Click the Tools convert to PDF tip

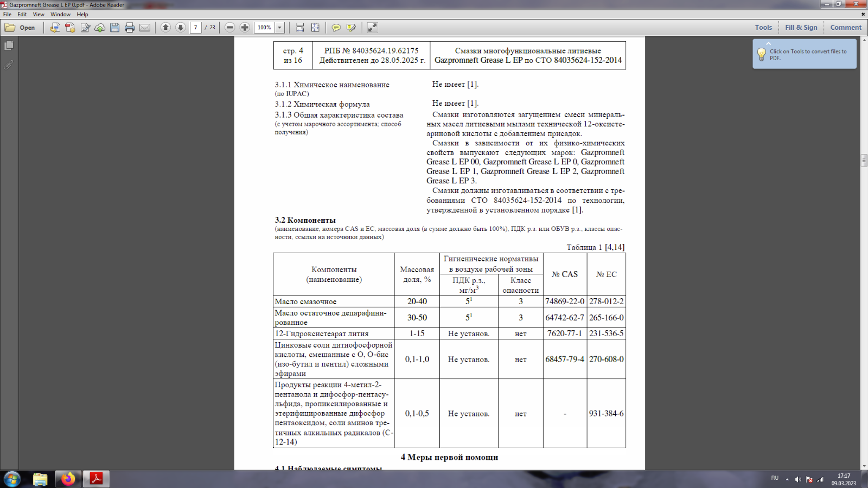click(x=805, y=54)
